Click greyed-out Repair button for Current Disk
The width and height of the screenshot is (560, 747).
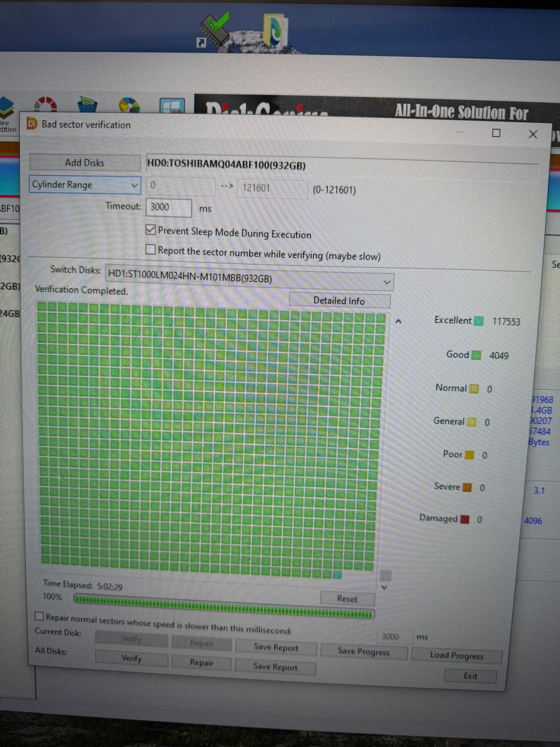(202, 643)
